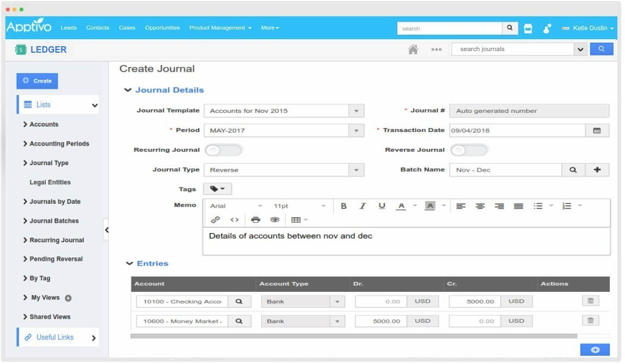Pick a text color in memo toolbar
Viewport: 625px width, 364px height.
click(x=401, y=206)
